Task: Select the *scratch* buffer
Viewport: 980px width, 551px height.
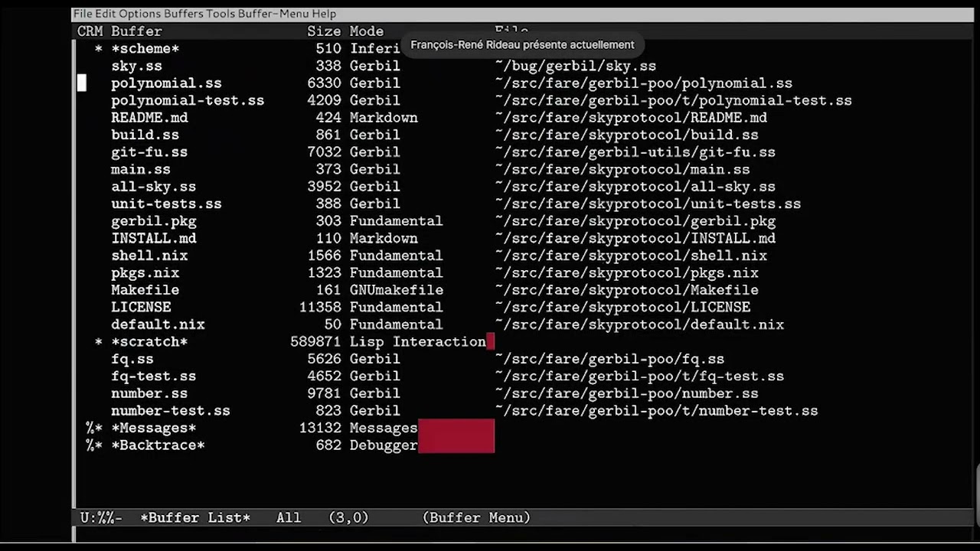Action: 149,341
